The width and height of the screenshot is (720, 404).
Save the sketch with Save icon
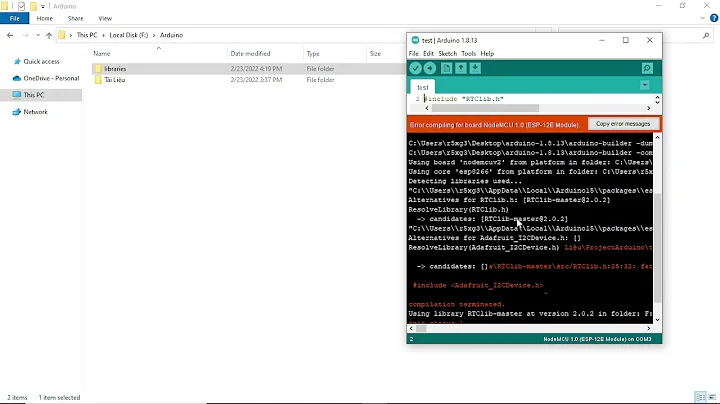[475, 68]
